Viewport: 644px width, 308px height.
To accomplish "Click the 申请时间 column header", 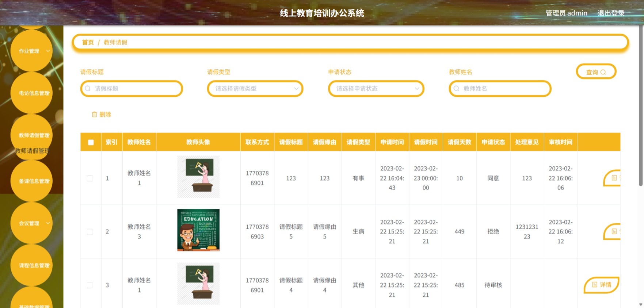I will click(392, 142).
